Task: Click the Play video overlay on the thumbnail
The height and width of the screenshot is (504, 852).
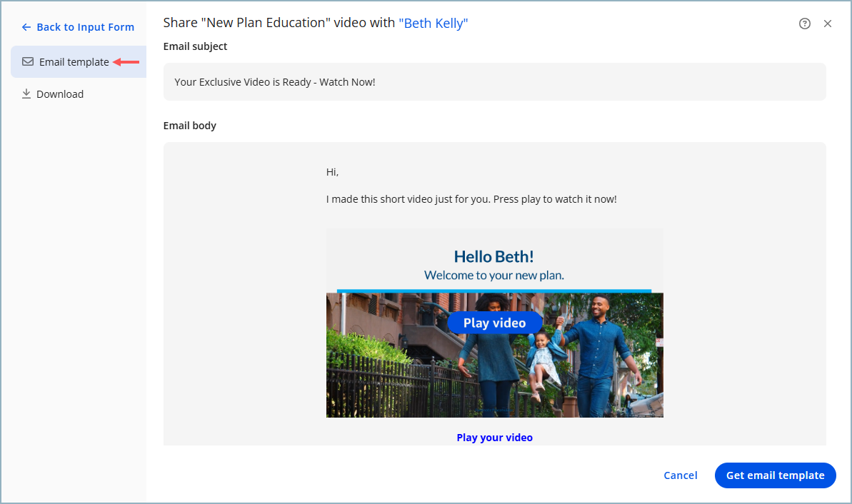Action: (495, 323)
